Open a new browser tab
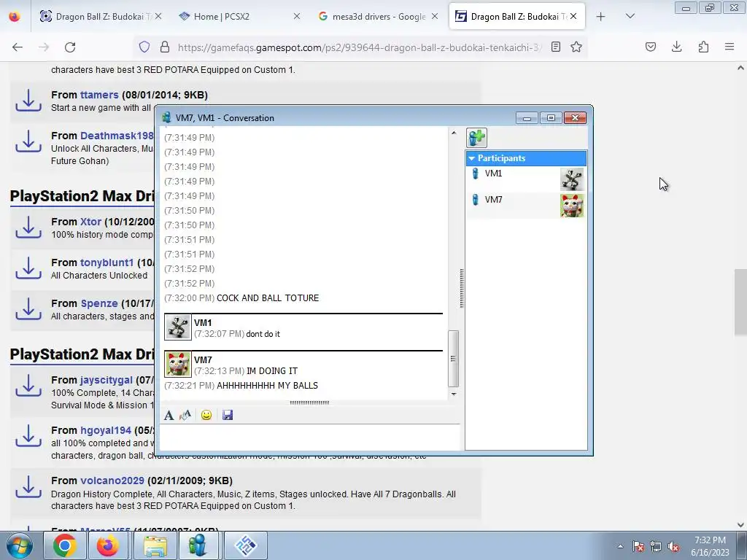The height and width of the screenshot is (560, 747). 600,17
